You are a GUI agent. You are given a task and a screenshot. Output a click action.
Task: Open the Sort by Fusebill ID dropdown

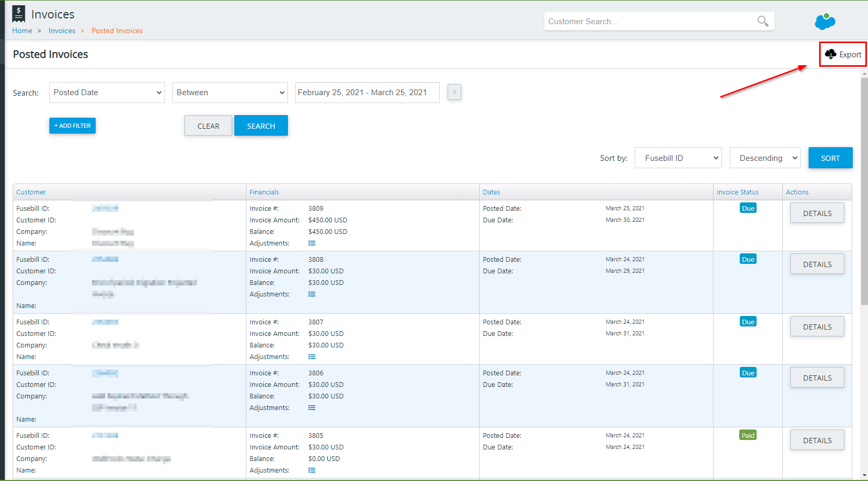tap(678, 158)
